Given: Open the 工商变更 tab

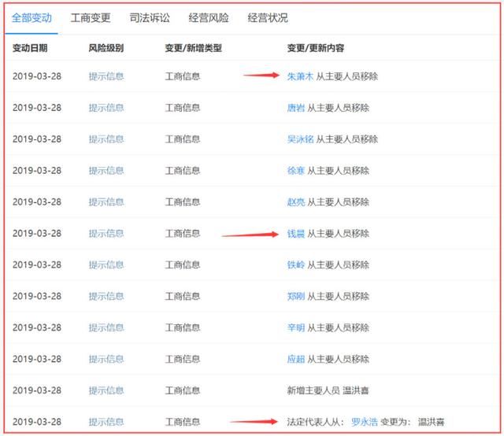Looking at the screenshot, I should (91, 17).
